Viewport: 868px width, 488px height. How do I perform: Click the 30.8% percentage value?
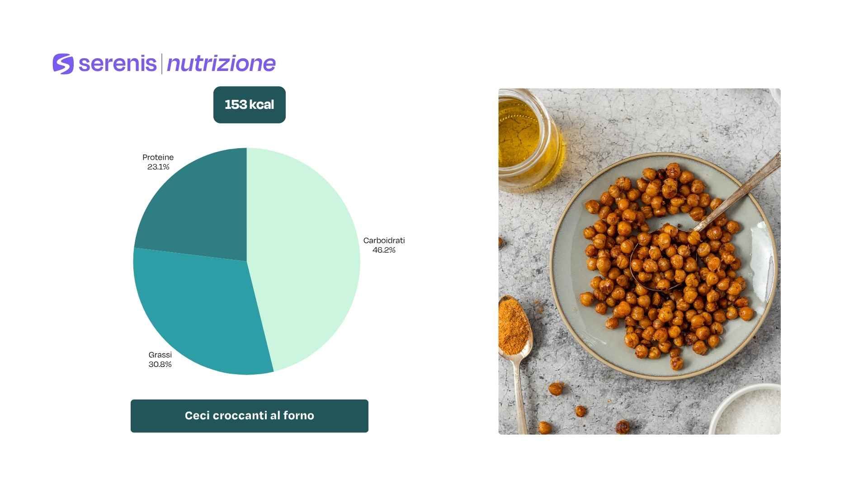(160, 364)
